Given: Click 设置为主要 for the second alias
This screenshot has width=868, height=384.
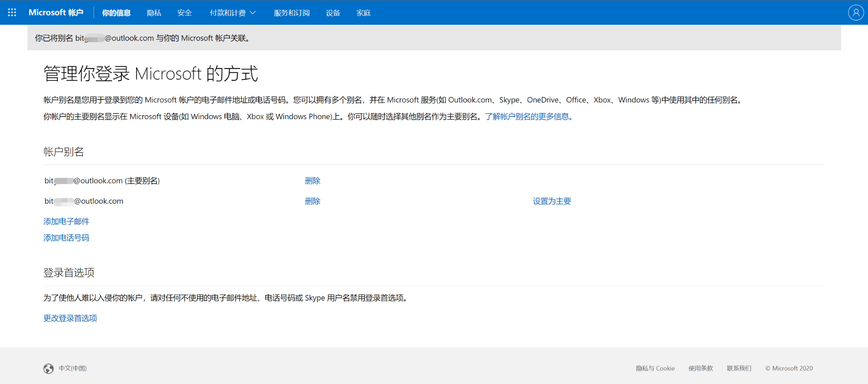Looking at the screenshot, I should [552, 201].
